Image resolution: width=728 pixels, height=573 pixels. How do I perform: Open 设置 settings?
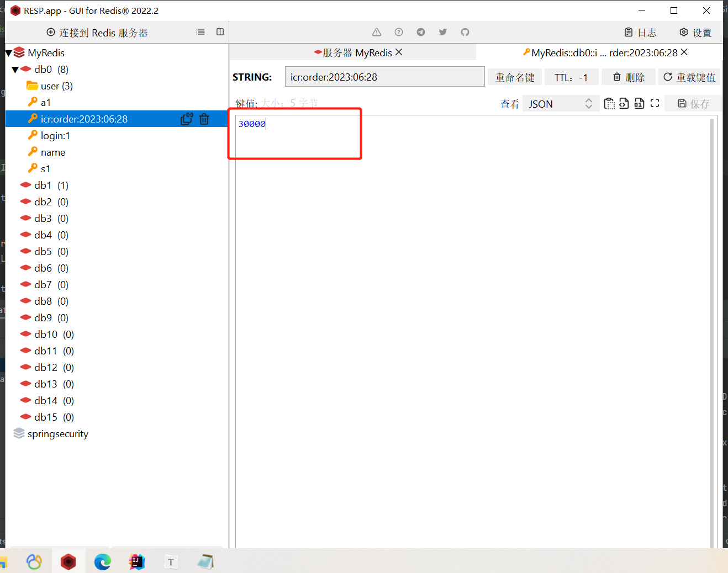695,33
